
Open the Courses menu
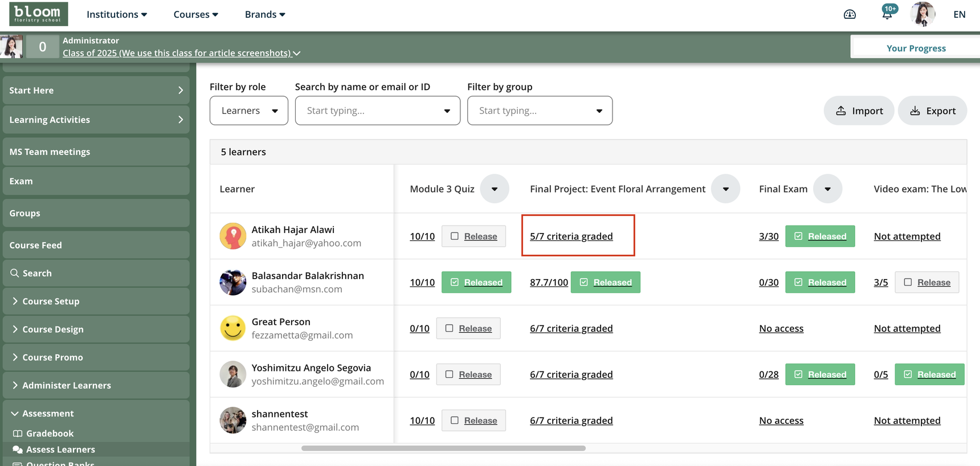(196, 14)
